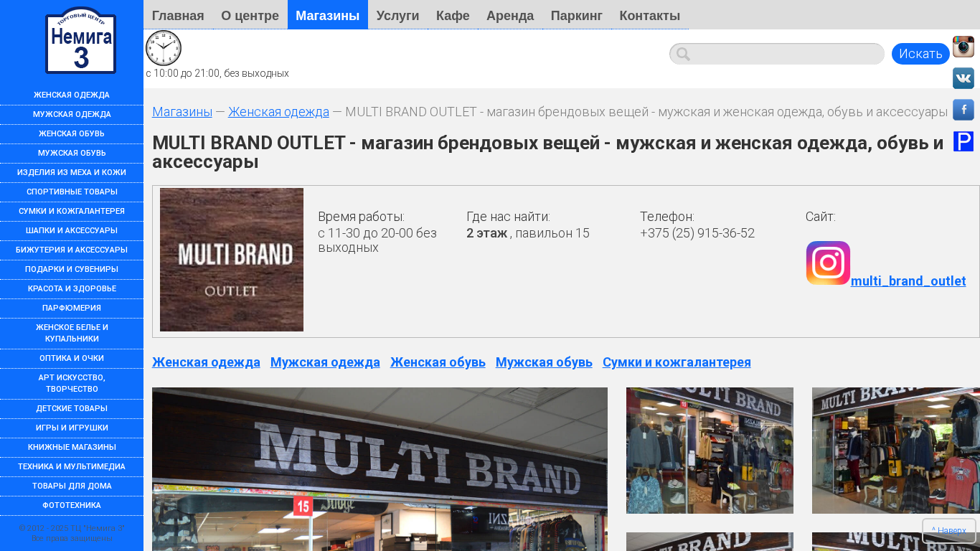Open the Услуги menu tab

tap(397, 15)
